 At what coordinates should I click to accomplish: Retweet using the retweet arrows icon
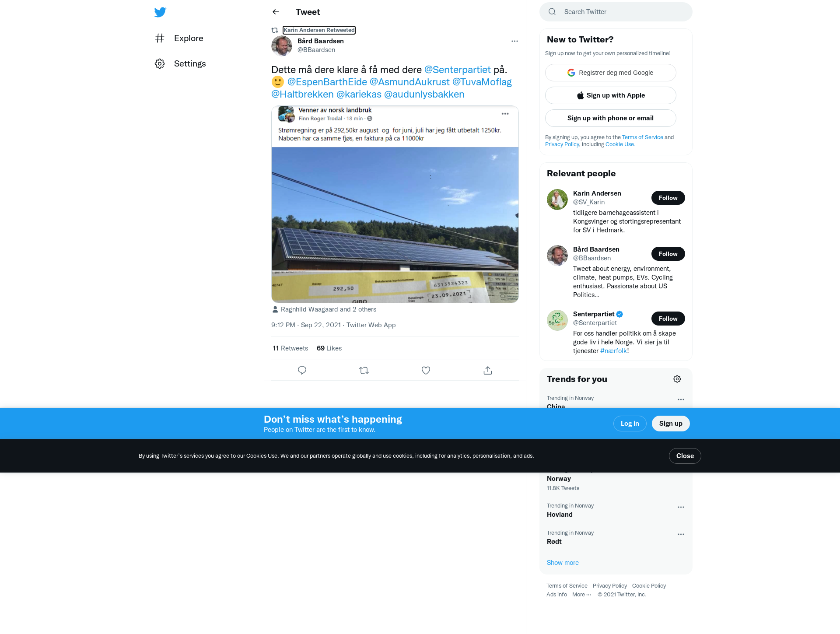(x=364, y=371)
